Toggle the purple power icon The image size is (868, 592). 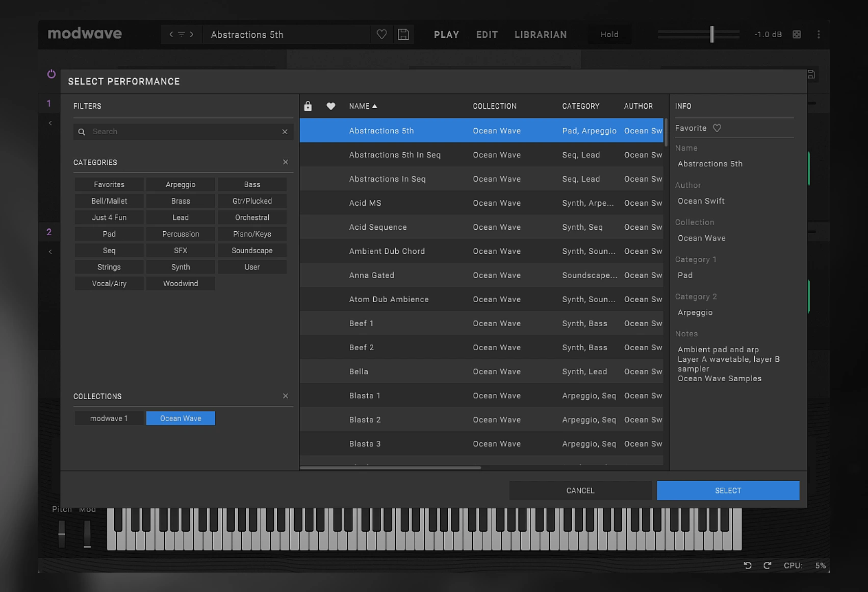tap(52, 74)
